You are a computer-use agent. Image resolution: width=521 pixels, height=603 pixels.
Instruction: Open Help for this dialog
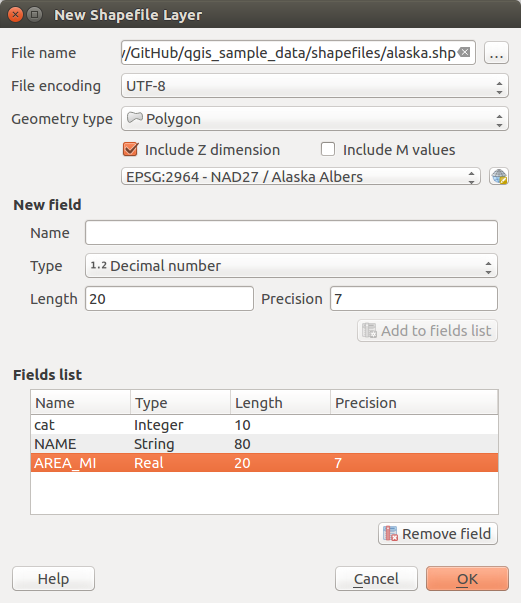click(53, 578)
